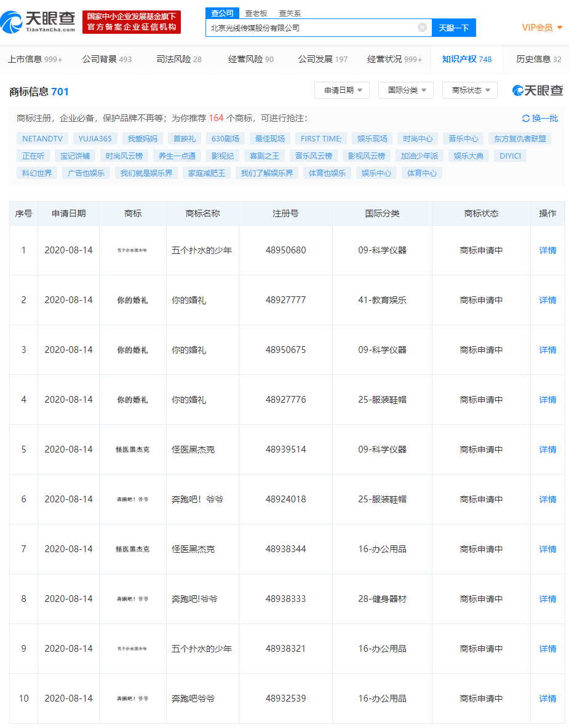Open the 司法风险 tab
This screenshot has width=569, height=728.
pos(179,59)
